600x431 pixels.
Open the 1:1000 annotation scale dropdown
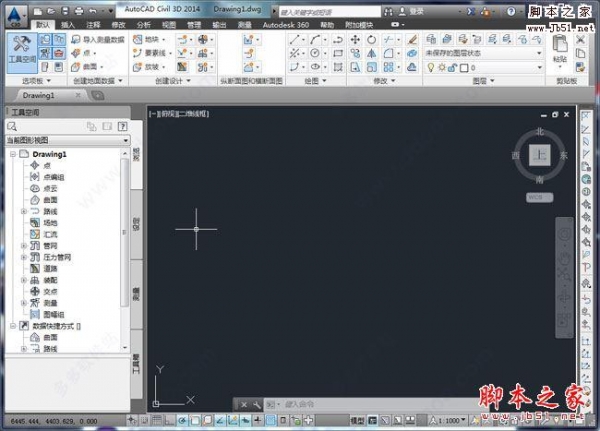(x=448, y=421)
